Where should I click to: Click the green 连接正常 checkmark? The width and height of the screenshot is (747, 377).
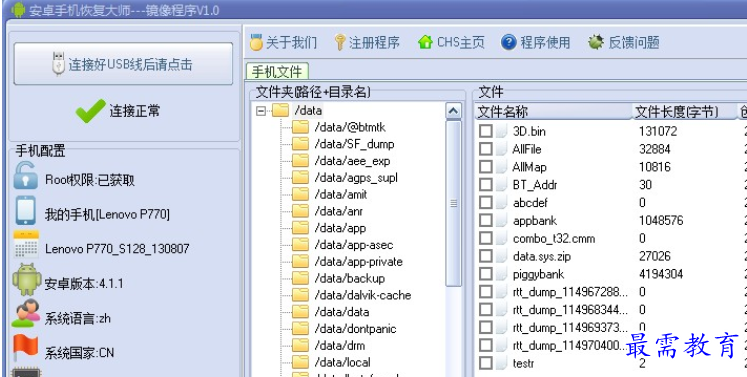[x=91, y=111]
